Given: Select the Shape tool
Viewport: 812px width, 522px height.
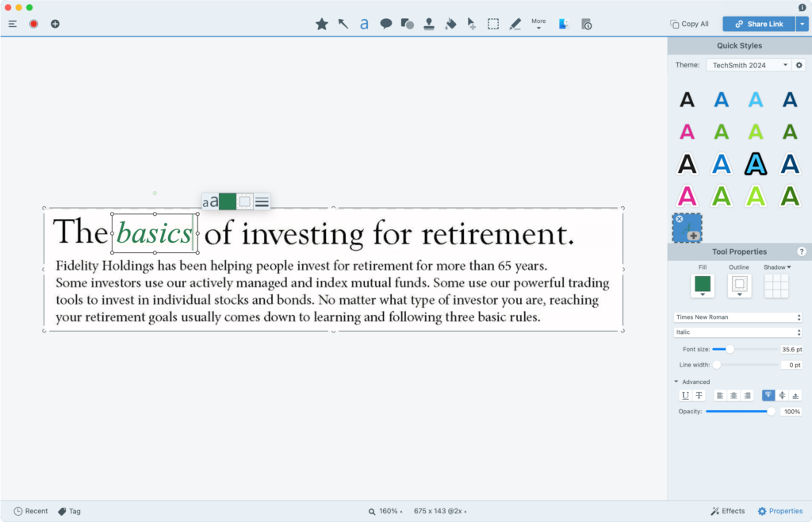Looking at the screenshot, I should tap(407, 24).
